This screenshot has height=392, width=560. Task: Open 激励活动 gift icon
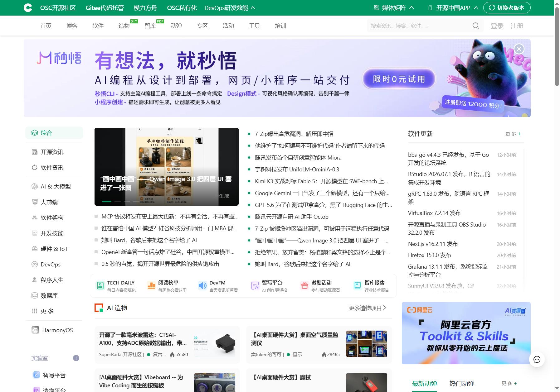[x=304, y=285]
